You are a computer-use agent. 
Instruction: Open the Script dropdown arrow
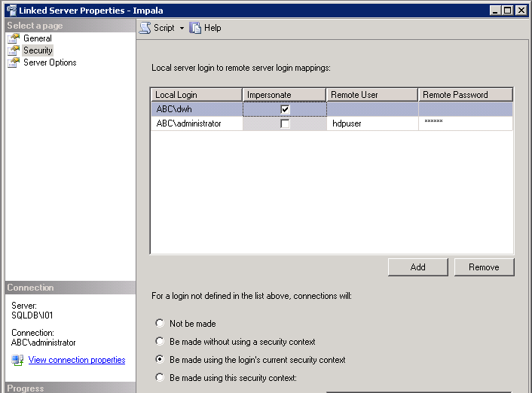[x=182, y=29]
